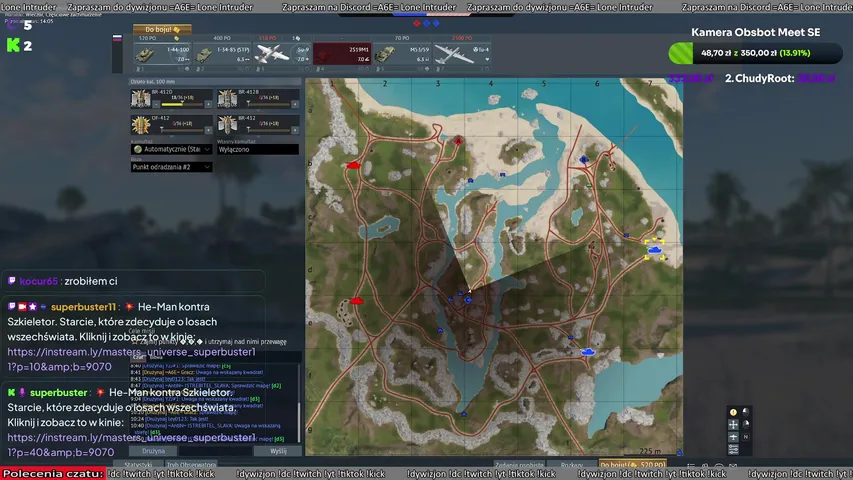Click the blue capture point C at map center

[x=468, y=299]
